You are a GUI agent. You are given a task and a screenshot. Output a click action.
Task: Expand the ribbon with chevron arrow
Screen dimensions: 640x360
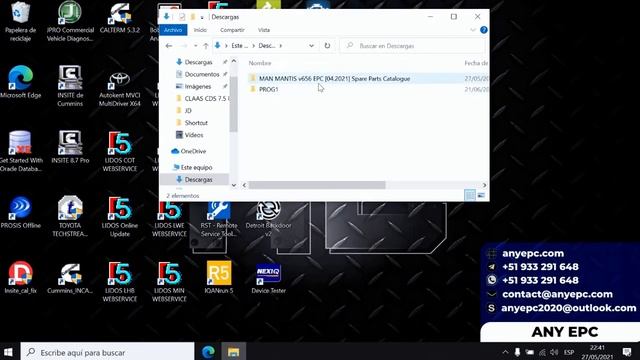point(473,30)
